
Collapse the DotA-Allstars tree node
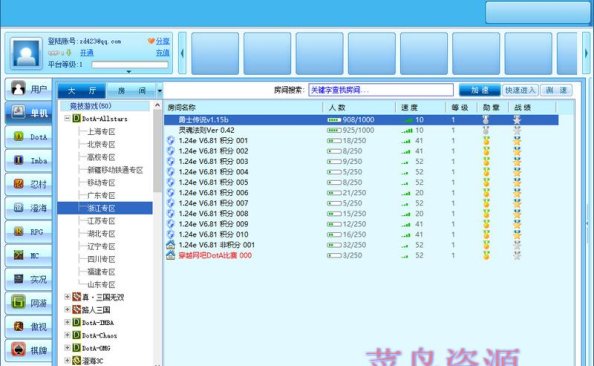[x=67, y=119]
